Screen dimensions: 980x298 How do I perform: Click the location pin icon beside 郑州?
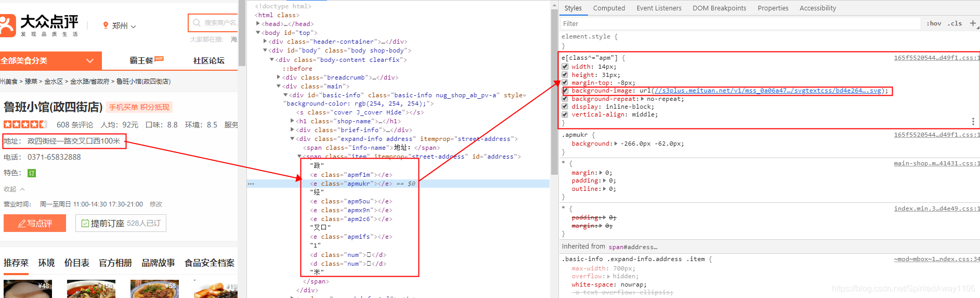106,25
